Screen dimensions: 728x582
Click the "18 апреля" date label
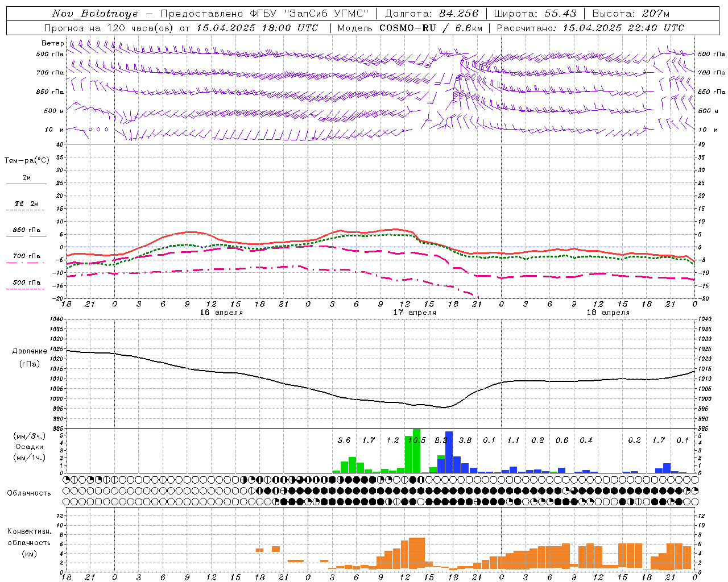[608, 313]
